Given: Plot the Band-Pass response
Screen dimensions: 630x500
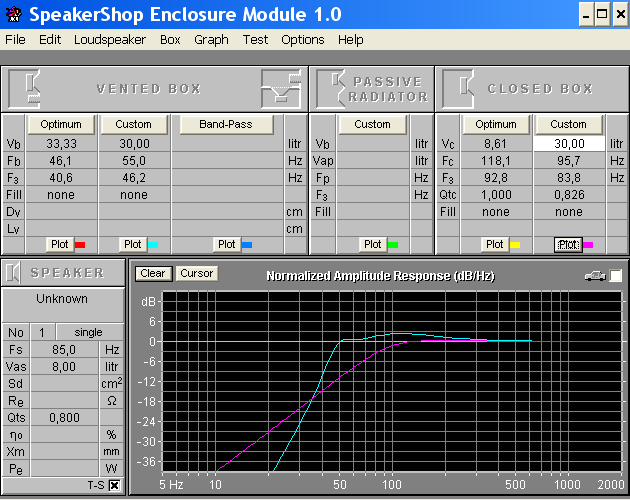Looking at the screenshot, I should point(227,244).
